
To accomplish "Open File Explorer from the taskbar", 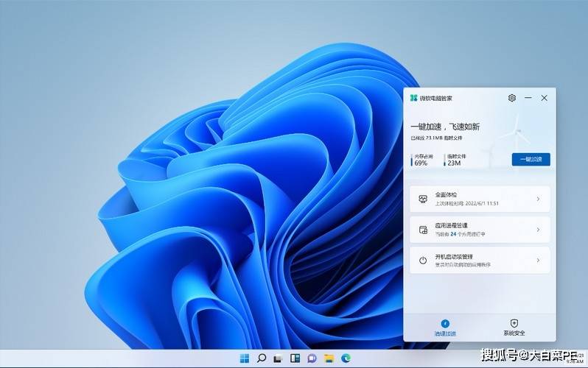I will [x=329, y=358].
